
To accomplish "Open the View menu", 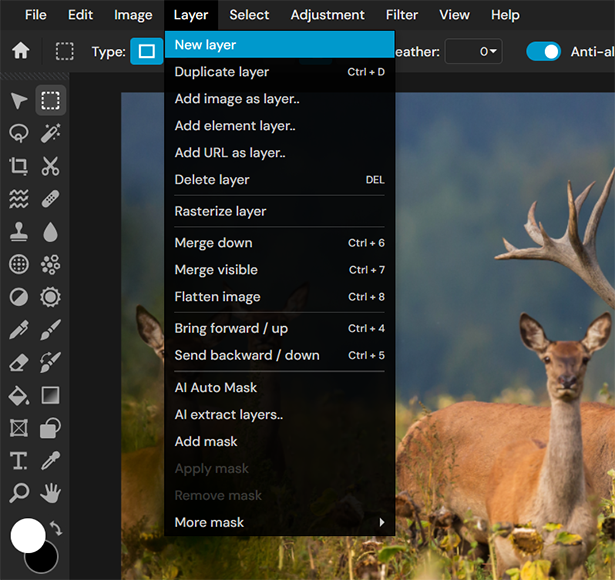I will [454, 15].
